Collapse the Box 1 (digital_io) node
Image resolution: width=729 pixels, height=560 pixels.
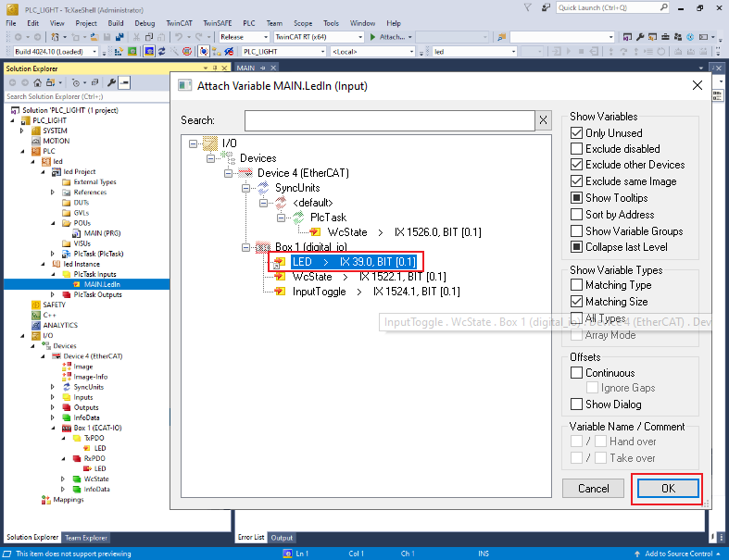click(247, 247)
